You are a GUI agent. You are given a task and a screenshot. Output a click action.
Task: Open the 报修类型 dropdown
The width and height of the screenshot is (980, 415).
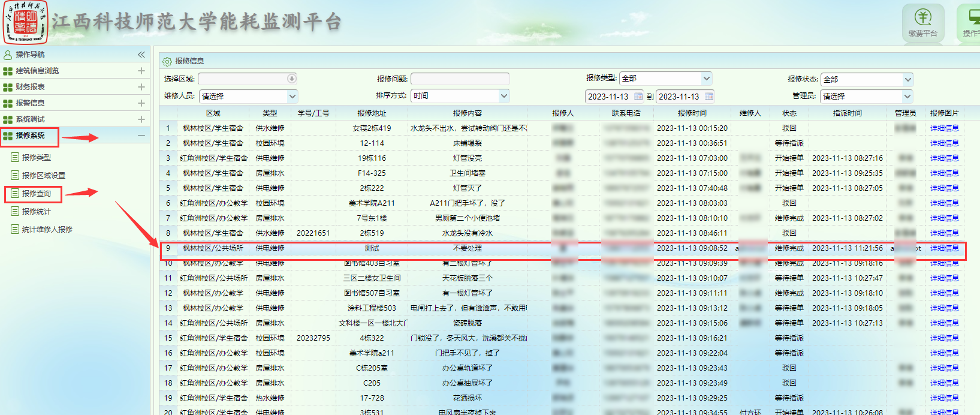(706, 79)
